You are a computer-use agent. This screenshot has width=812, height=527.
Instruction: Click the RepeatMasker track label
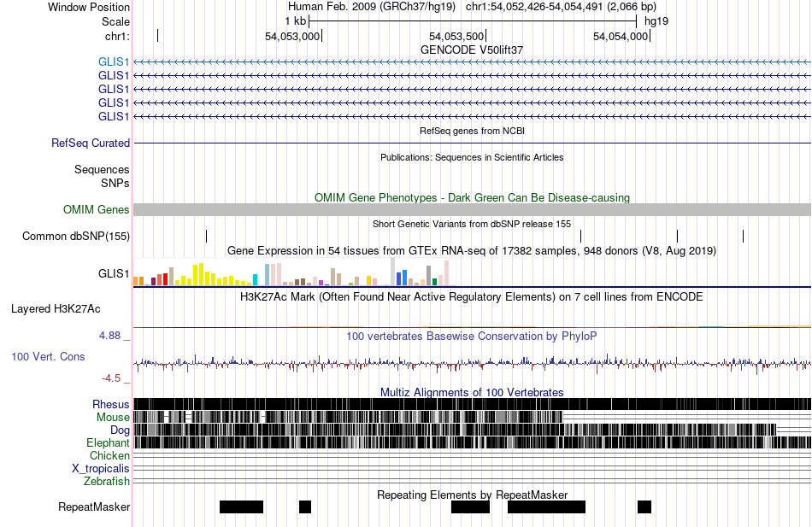tap(94, 507)
